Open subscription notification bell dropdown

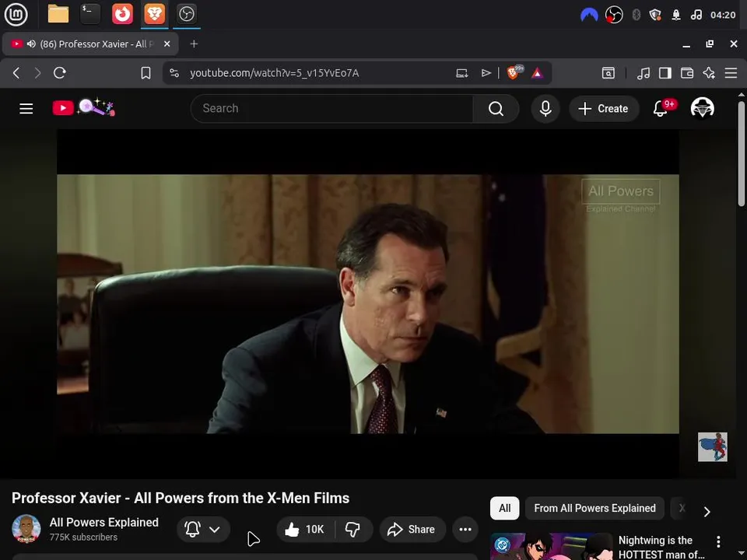point(203,529)
